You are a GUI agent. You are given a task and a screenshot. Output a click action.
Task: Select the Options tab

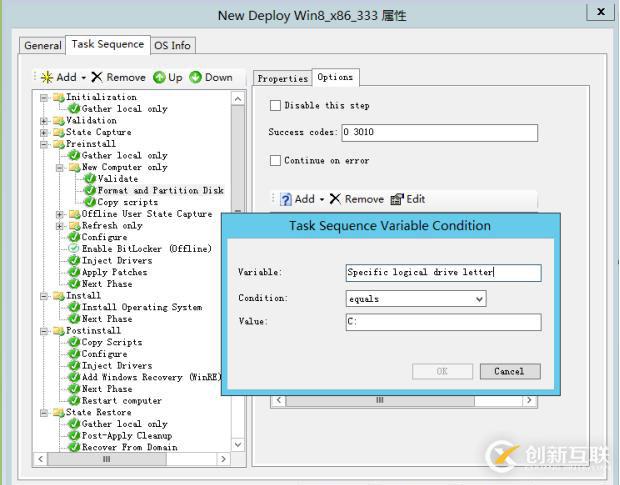click(335, 77)
